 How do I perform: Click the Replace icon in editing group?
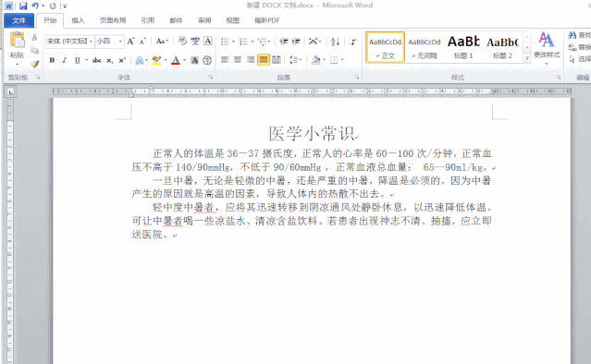coord(573,47)
